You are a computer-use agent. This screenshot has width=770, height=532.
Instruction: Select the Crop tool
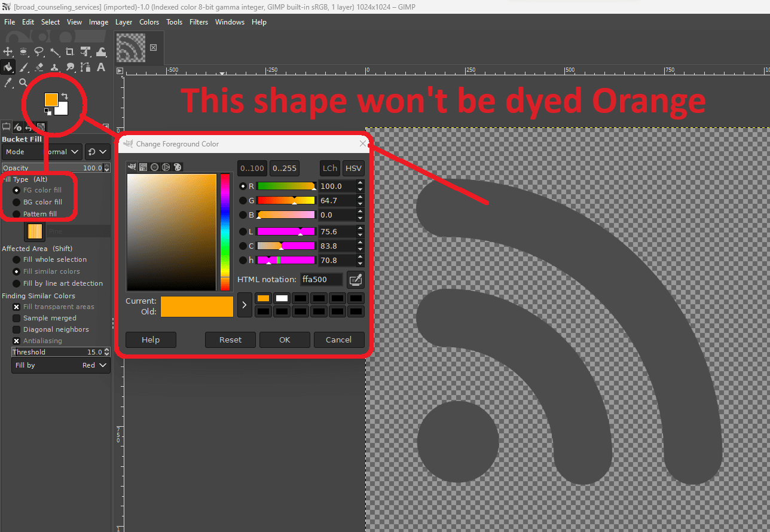(x=70, y=52)
